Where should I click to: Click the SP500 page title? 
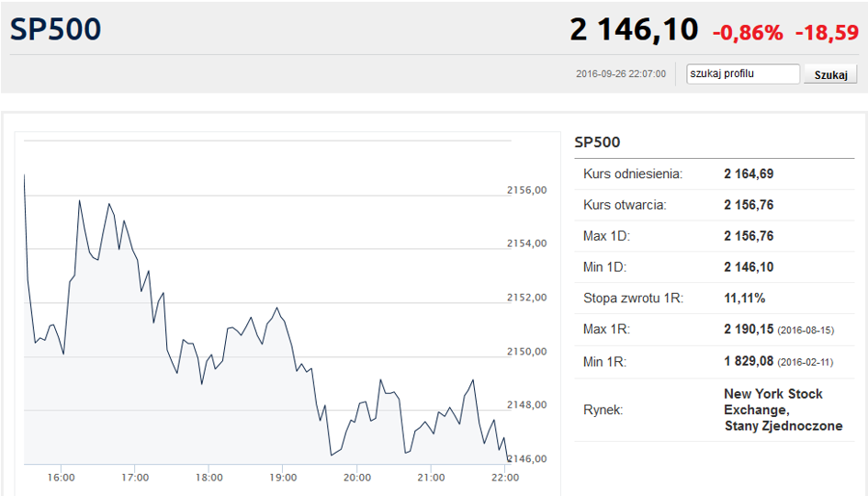(x=55, y=29)
